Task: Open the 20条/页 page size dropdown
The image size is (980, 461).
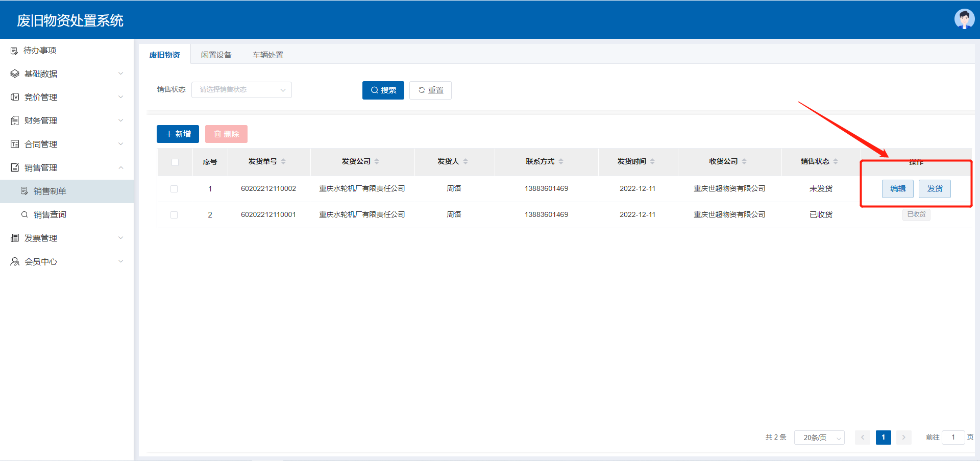Action: coord(819,438)
